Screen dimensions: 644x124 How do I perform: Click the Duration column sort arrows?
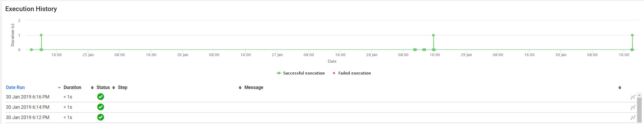tap(92, 88)
